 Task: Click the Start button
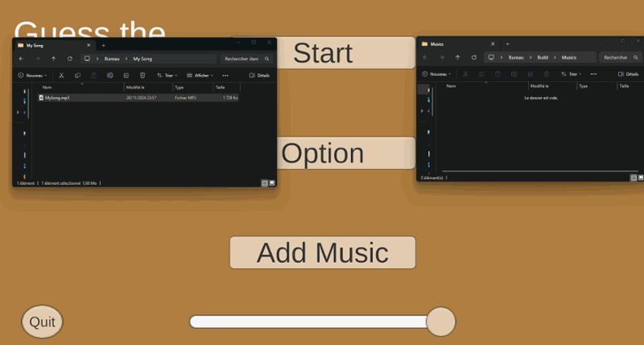pyautogui.click(x=346, y=53)
